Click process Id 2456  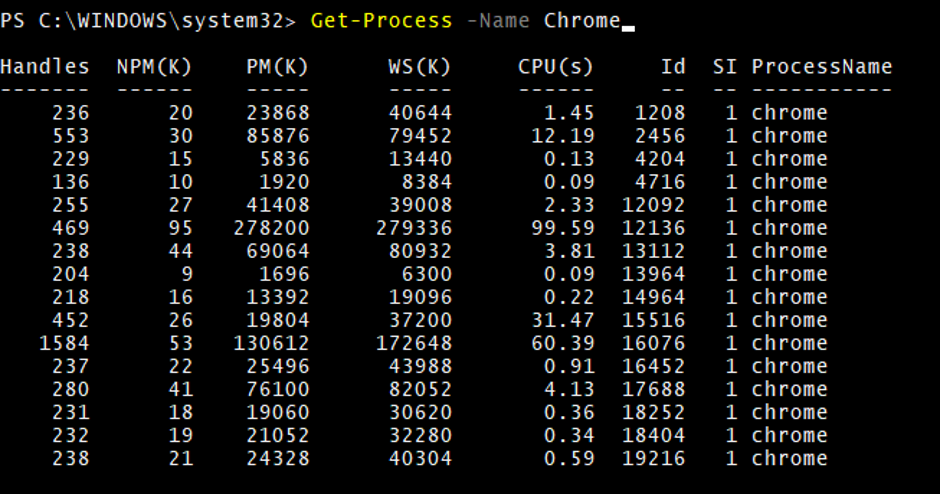pyautogui.click(x=660, y=136)
